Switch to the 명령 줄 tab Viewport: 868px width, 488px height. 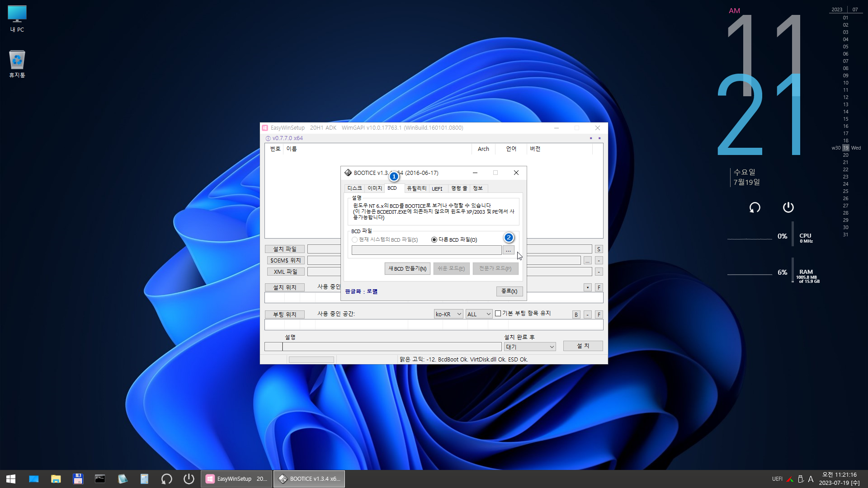(459, 188)
